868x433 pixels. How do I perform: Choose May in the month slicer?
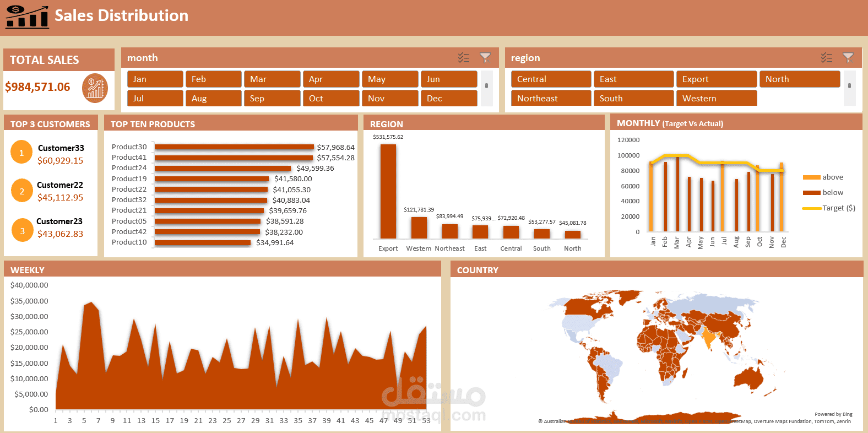390,79
